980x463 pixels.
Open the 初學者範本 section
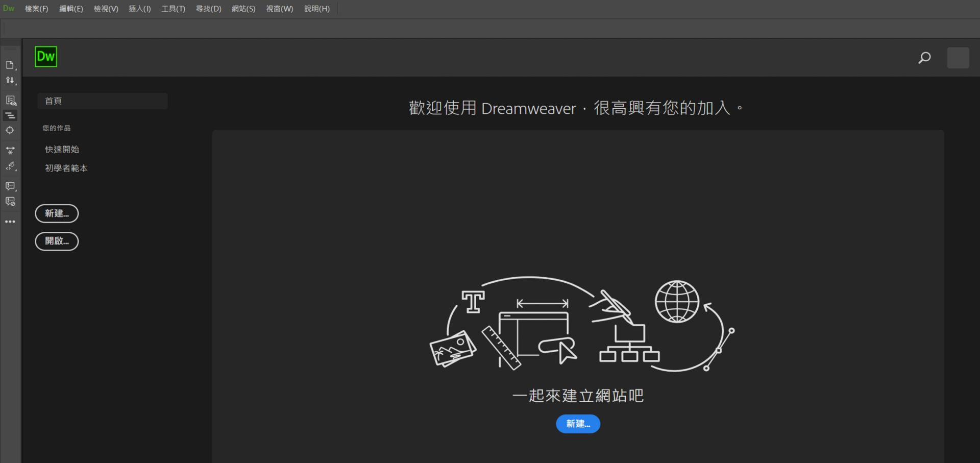(x=66, y=168)
